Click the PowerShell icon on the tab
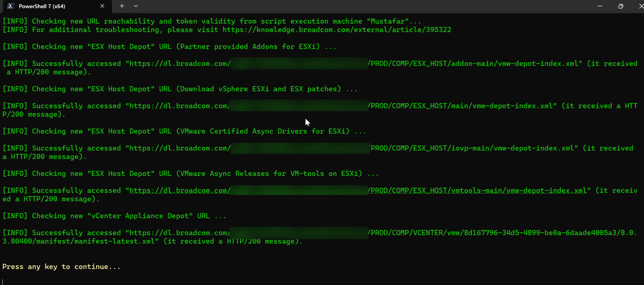 click(10, 6)
